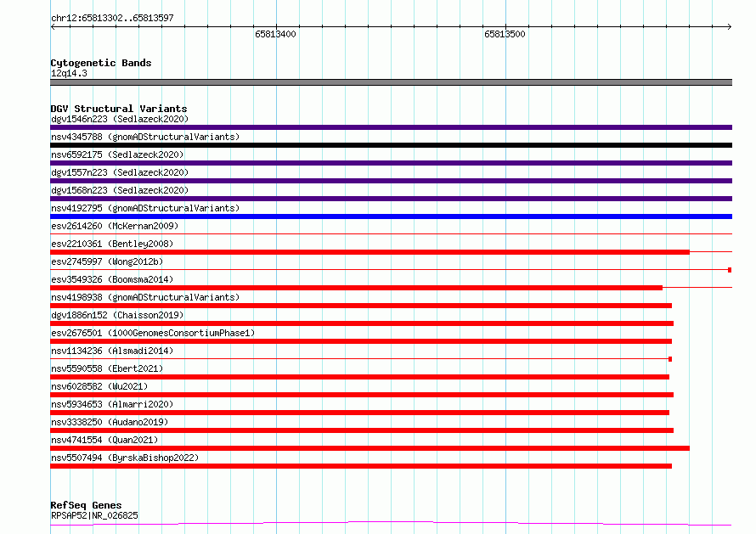
Task: Click the RPSAP52|NR_026825 gene label
Action: click(x=94, y=515)
